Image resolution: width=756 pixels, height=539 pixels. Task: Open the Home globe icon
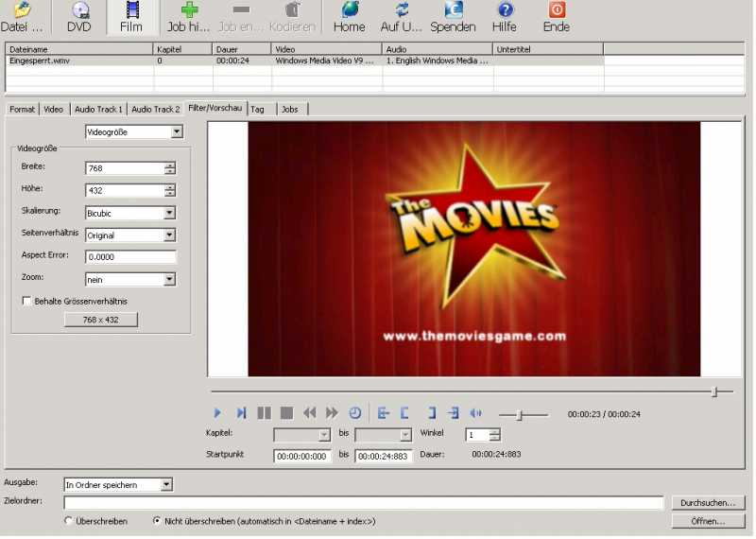(x=349, y=11)
